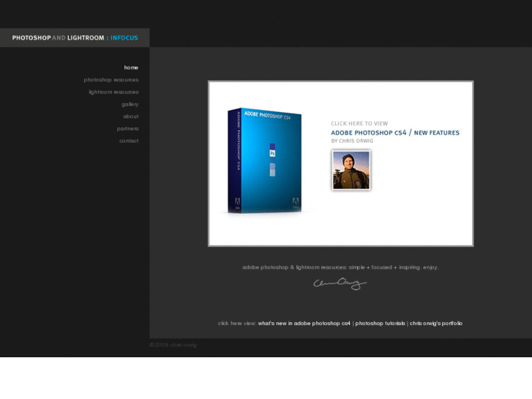Visit the partners page

(x=127, y=129)
